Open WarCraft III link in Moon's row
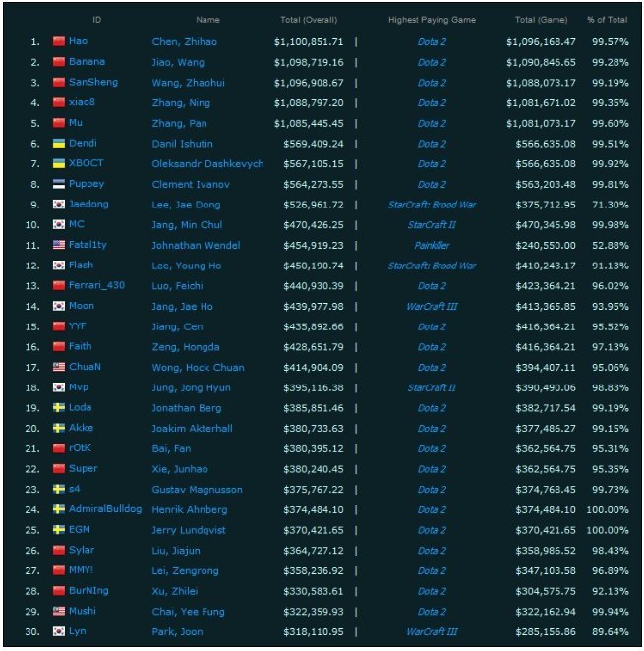644x651 pixels. pyautogui.click(x=431, y=306)
